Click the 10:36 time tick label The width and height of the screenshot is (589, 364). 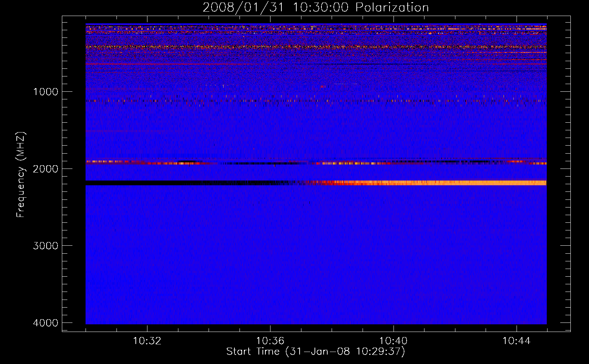tap(270, 341)
